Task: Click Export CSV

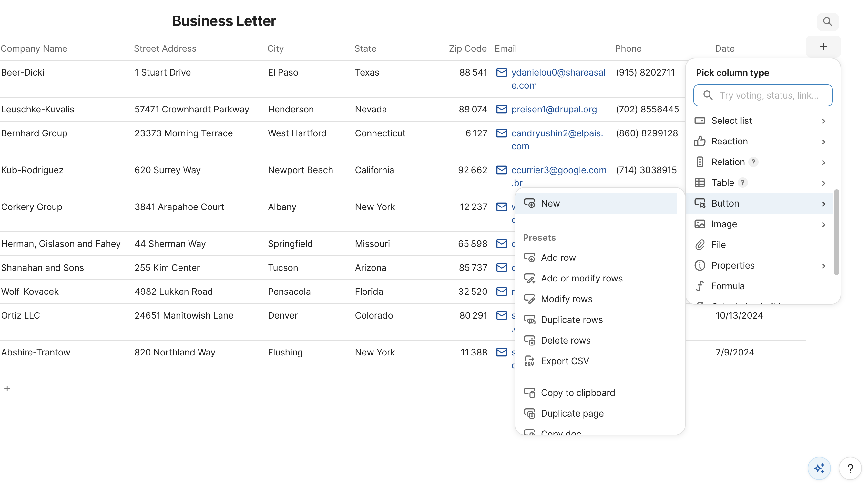Action: pyautogui.click(x=565, y=361)
